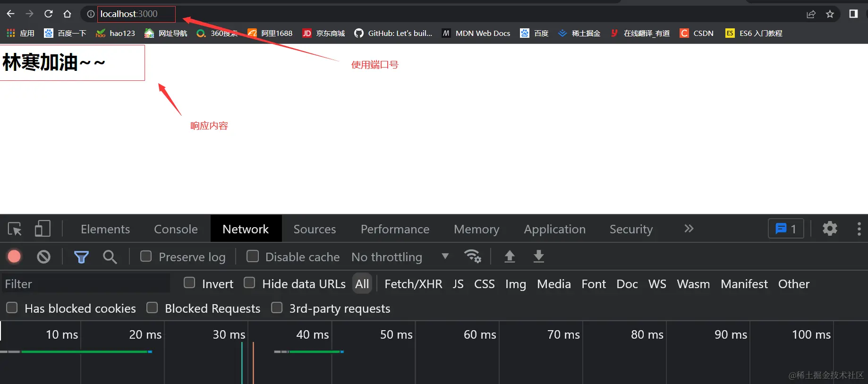
Task: Open the CSDN bookmark
Action: 697,33
